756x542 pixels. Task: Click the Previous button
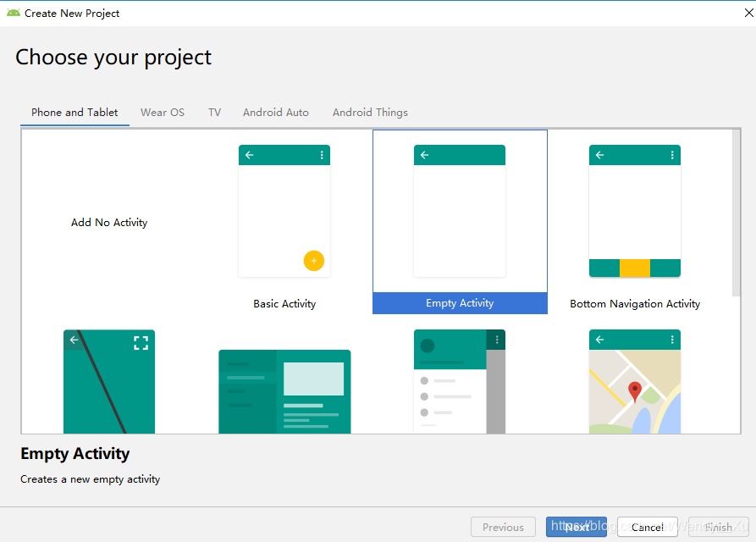[503, 526]
